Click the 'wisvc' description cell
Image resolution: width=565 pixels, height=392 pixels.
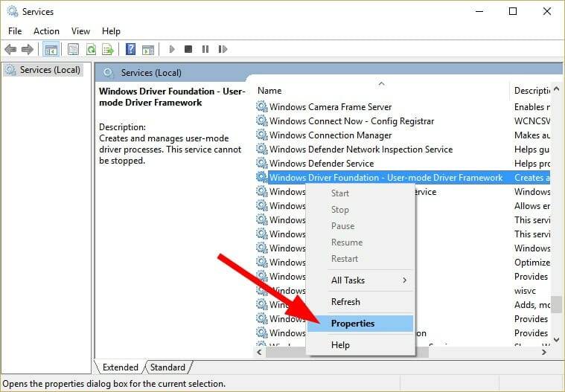[525, 291]
